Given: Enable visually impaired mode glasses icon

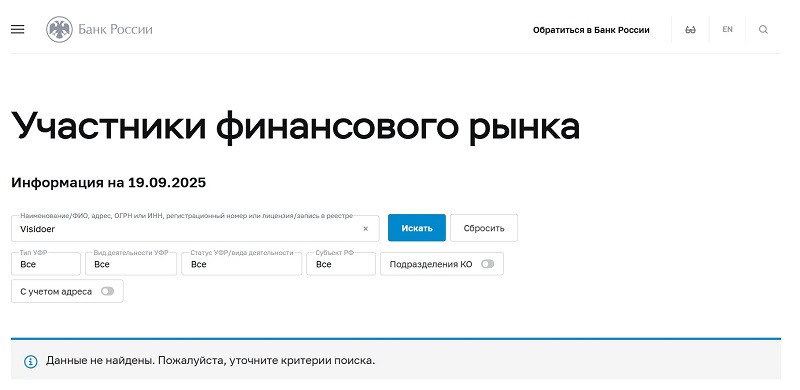Looking at the screenshot, I should 690,30.
